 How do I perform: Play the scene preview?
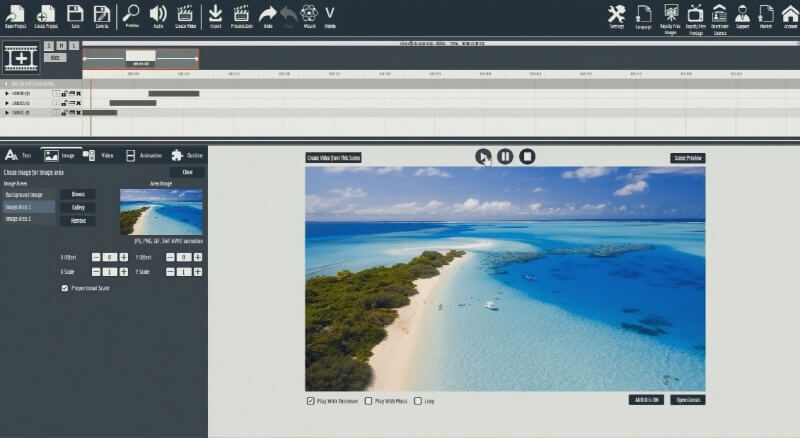(483, 156)
